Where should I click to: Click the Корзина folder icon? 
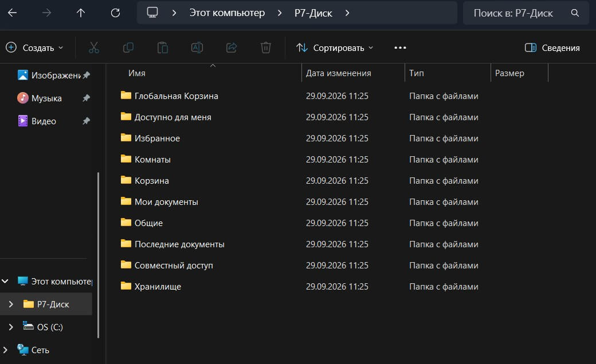(126, 180)
